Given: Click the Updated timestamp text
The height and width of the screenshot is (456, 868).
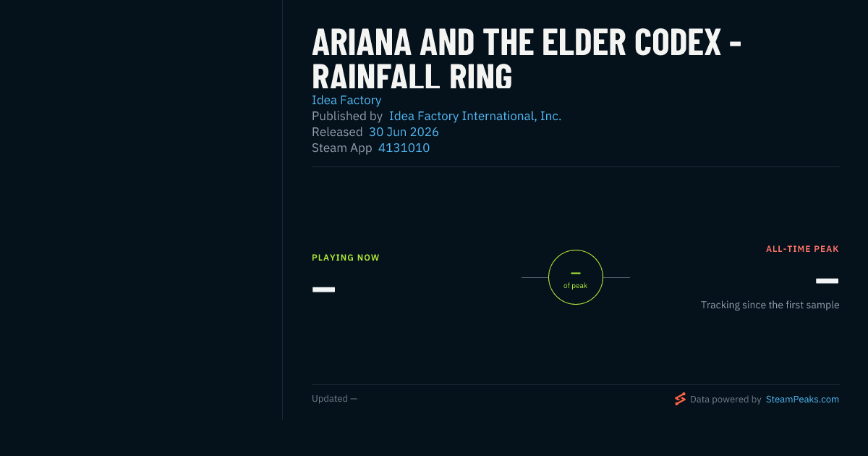Looking at the screenshot, I should (x=334, y=399).
